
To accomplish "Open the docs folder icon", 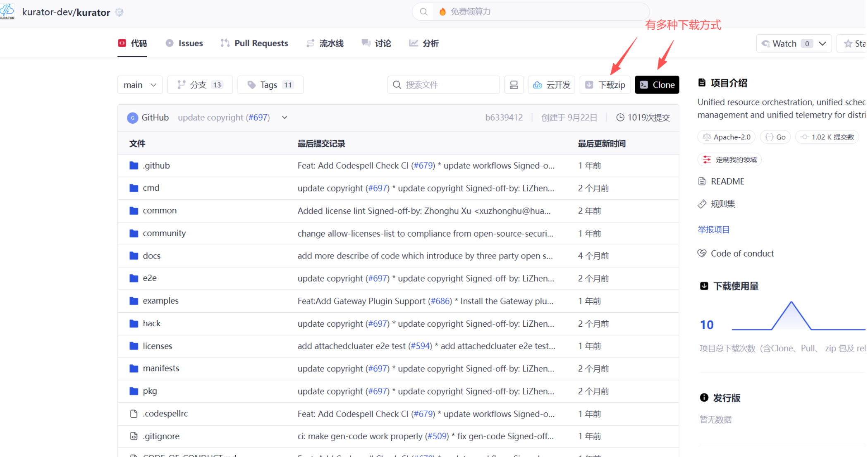I will pyautogui.click(x=134, y=256).
